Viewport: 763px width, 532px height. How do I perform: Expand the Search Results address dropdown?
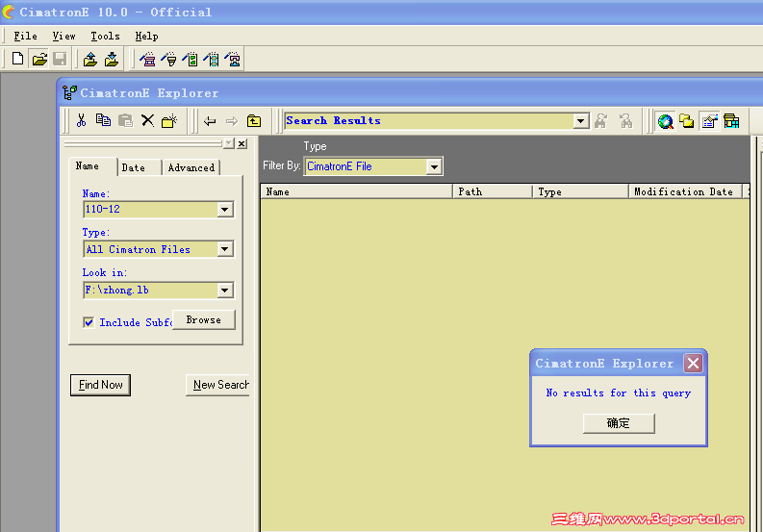tap(580, 120)
